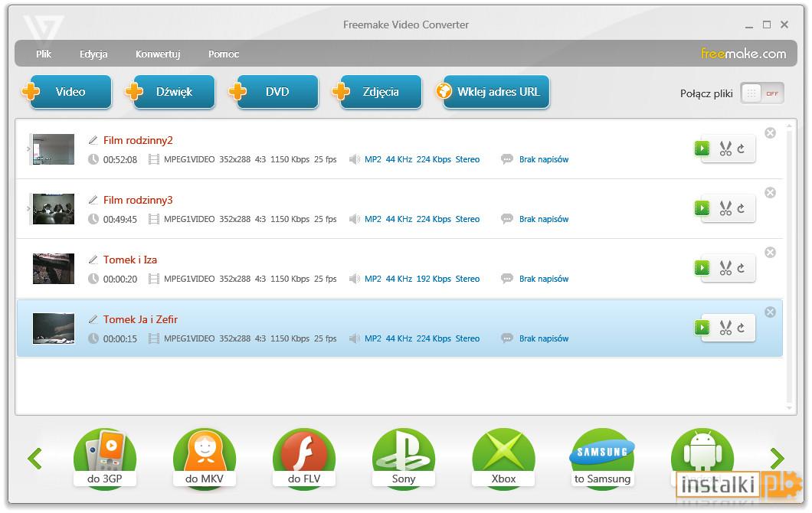Click the Film rodzinny2 title text
Screen dimensions: 812x513
[138, 140]
